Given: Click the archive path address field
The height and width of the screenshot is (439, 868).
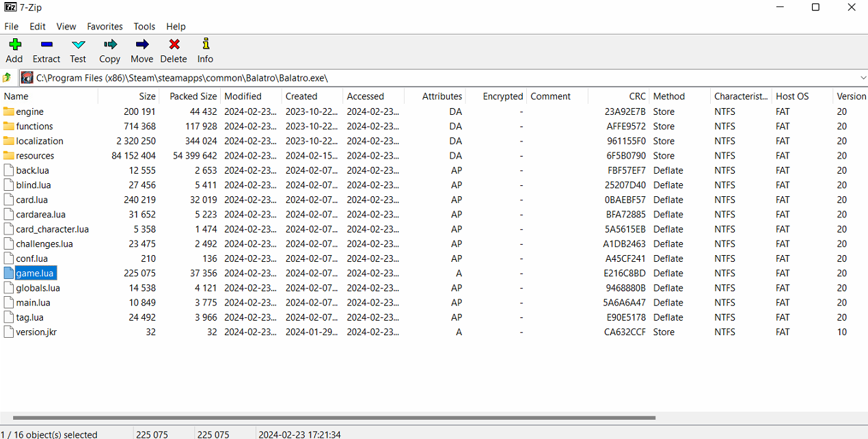Looking at the screenshot, I should (x=437, y=78).
